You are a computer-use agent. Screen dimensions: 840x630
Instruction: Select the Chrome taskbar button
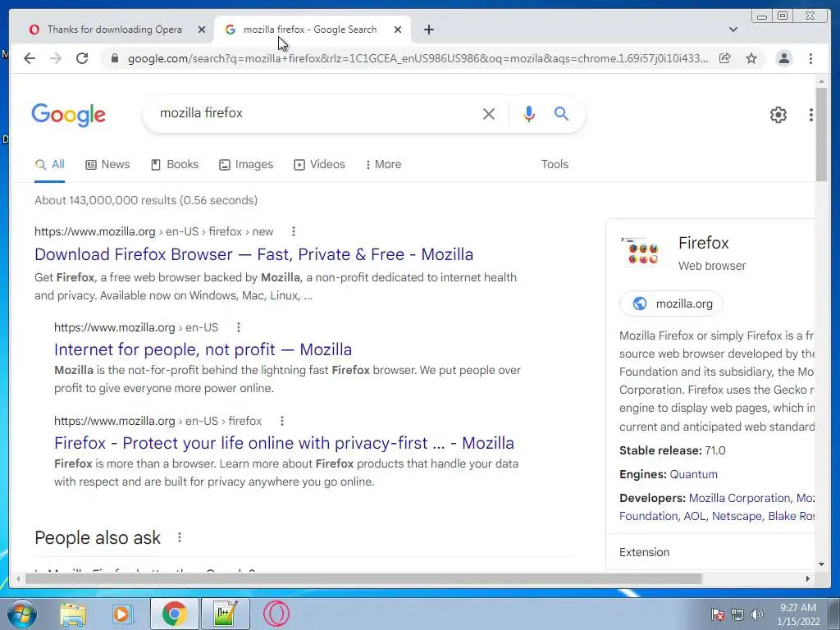coord(174,614)
